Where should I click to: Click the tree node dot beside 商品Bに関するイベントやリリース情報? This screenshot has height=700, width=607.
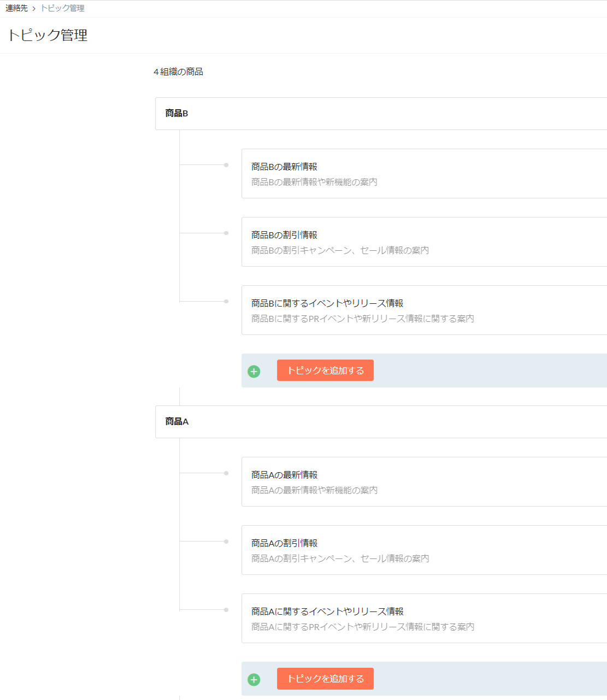tap(226, 302)
